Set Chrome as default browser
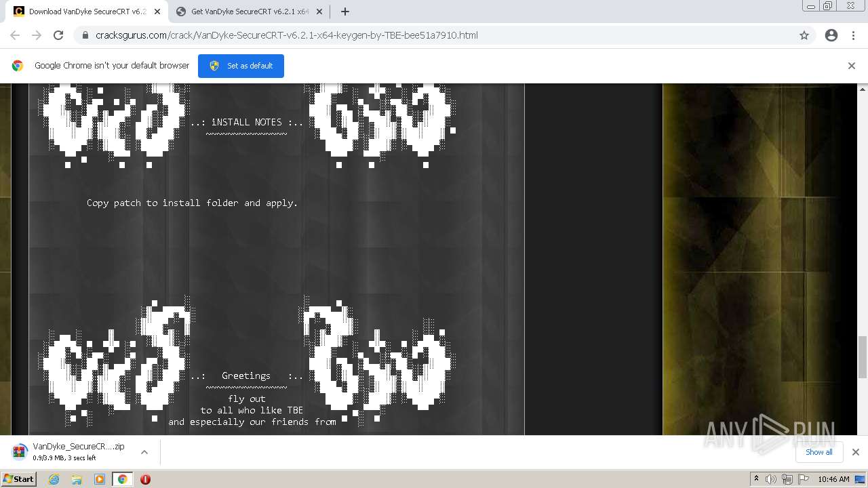The image size is (868, 488). pyautogui.click(x=241, y=66)
